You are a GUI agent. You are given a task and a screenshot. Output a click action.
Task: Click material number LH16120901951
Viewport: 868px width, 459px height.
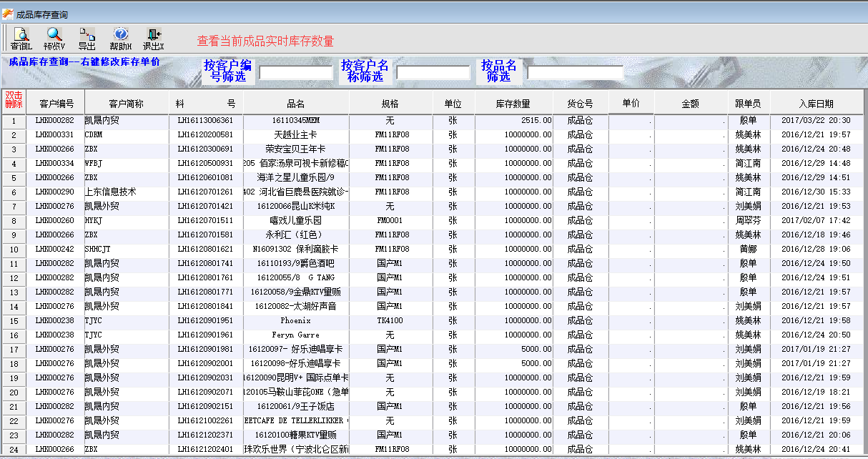click(x=206, y=321)
